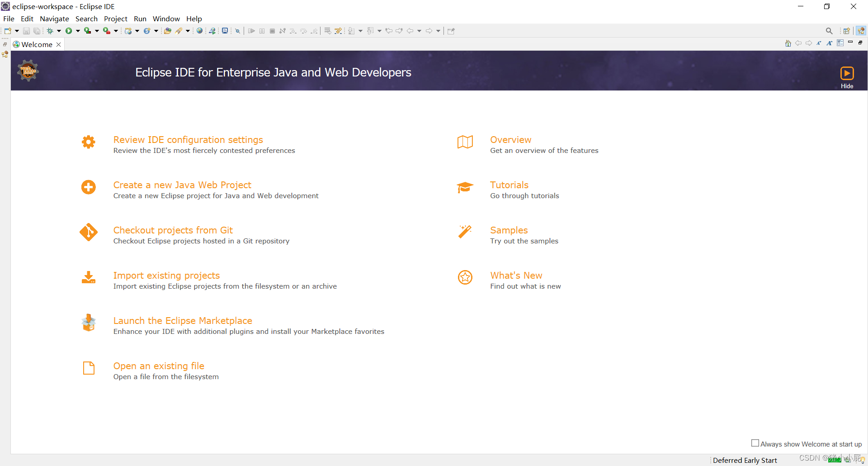This screenshot has height=466, width=868.
Task: Click the Hide welcome play icon
Action: [x=847, y=73]
